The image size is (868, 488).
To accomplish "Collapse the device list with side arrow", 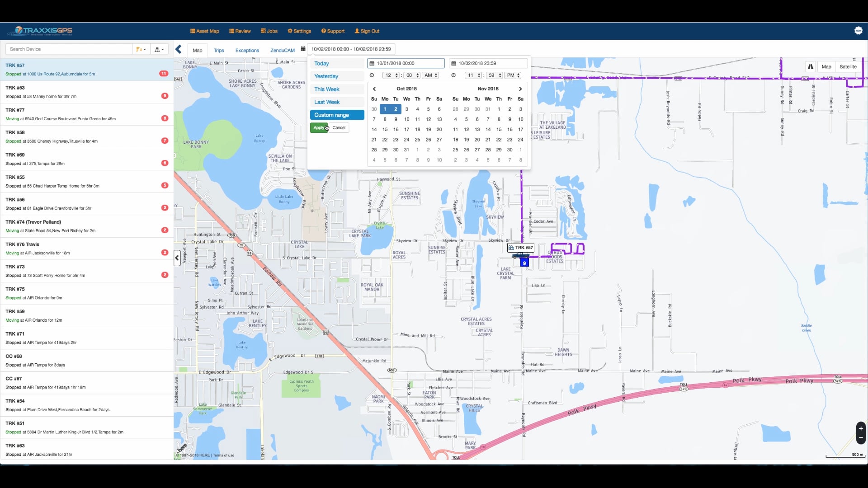I will click(177, 258).
